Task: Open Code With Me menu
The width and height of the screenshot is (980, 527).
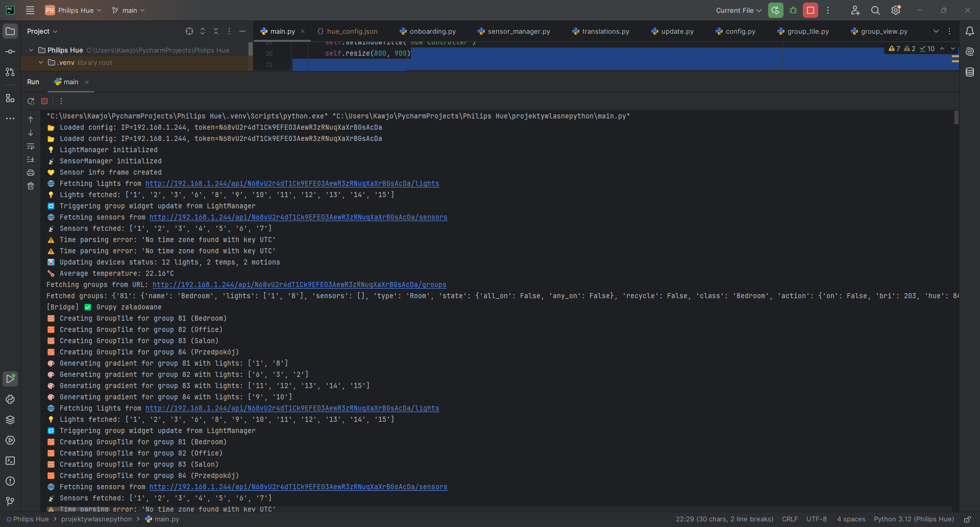Action: pos(855,10)
